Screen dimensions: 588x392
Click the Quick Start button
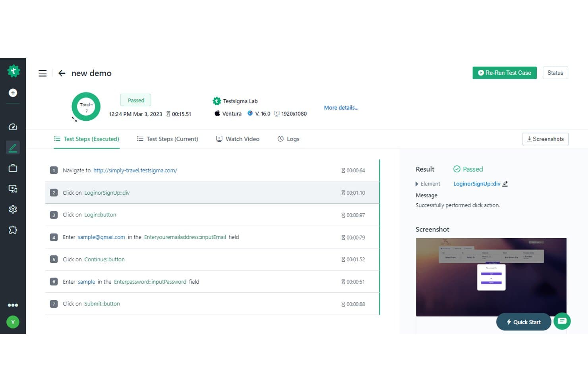(x=524, y=322)
